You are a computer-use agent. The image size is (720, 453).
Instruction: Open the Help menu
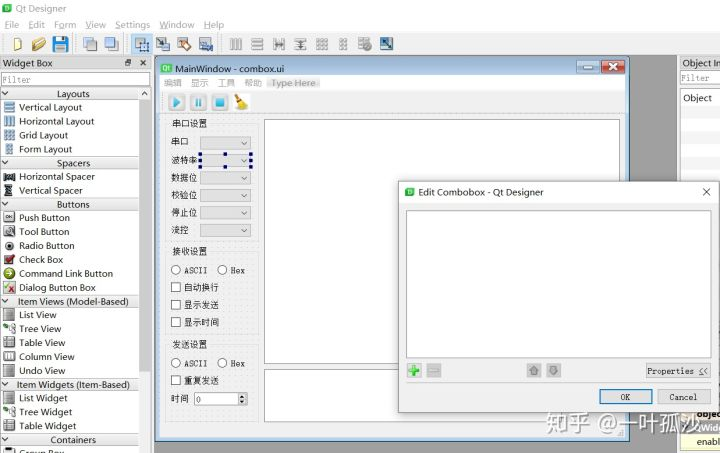[214, 25]
